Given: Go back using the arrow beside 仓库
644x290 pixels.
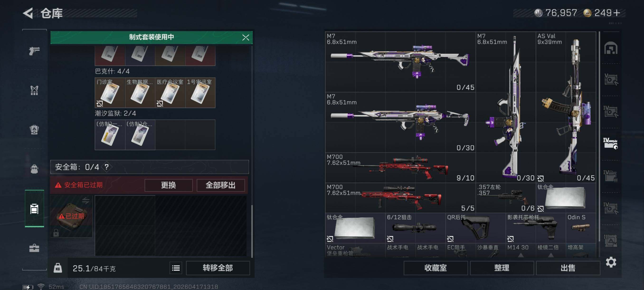Looking at the screenshot, I should (28, 13).
